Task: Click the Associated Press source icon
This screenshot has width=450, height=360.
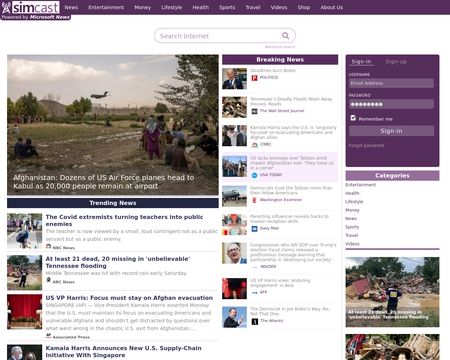Action: 48,336
